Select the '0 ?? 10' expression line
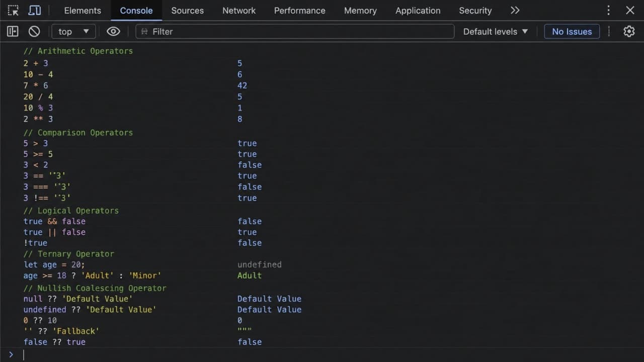The image size is (644, 362). 40,320
